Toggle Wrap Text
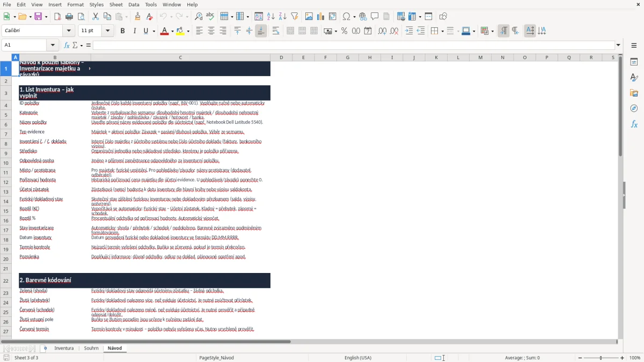 [x=275, y=31]
